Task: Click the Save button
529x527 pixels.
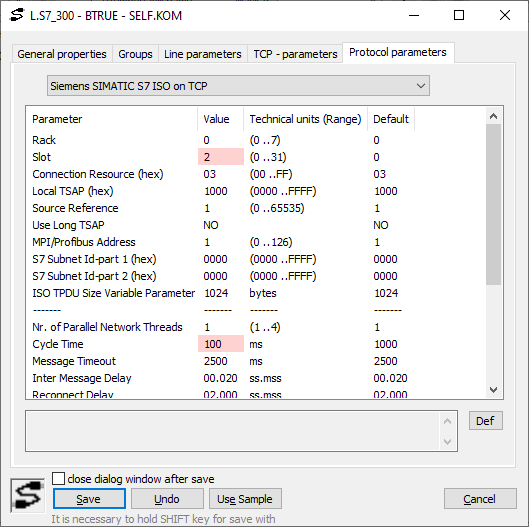Action: (x=89, y=499)
